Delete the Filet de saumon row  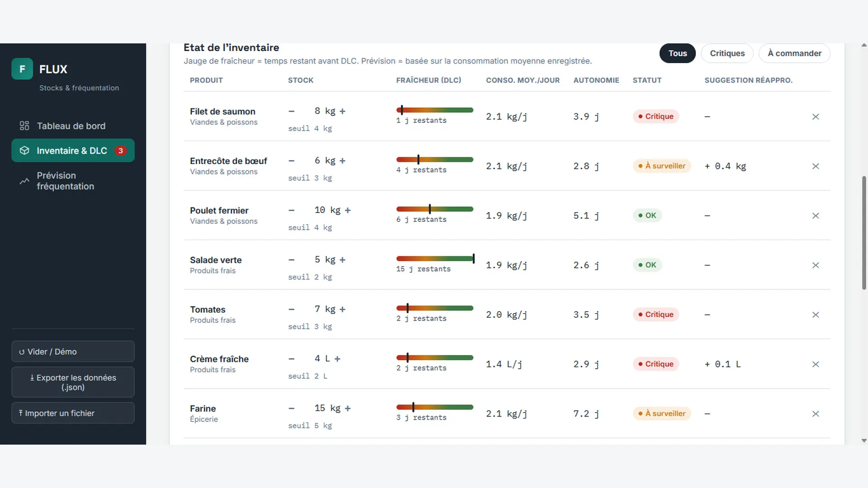point(816,117)
